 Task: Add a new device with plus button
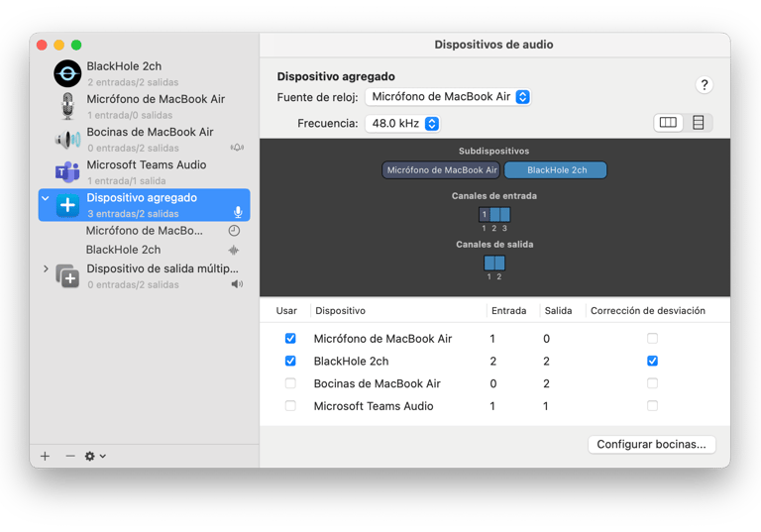point(46,457)
